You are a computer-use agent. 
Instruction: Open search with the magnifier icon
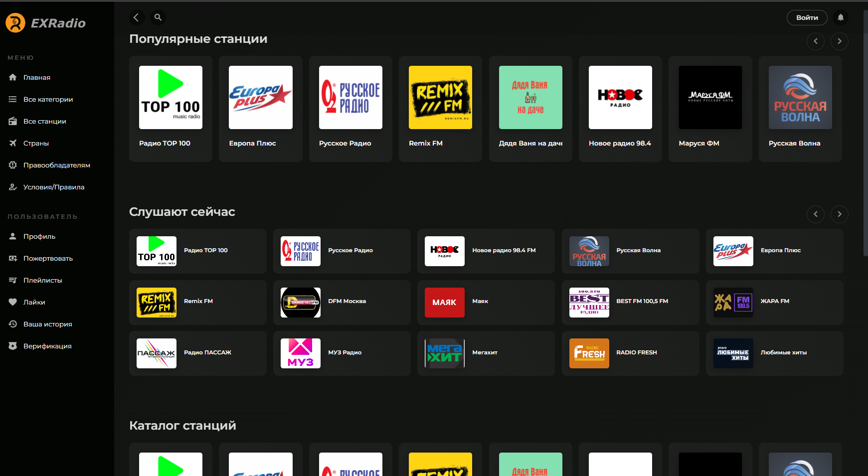(158, 17)
